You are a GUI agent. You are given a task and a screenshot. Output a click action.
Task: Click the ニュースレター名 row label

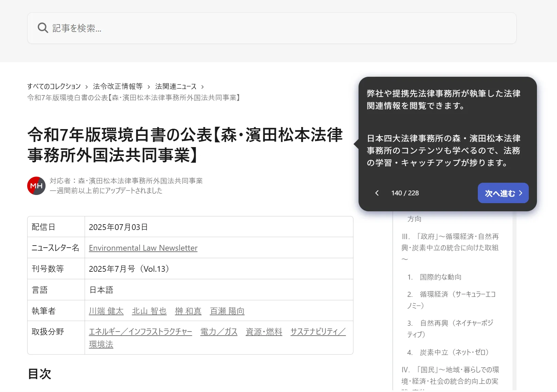(x=55, y=248)
